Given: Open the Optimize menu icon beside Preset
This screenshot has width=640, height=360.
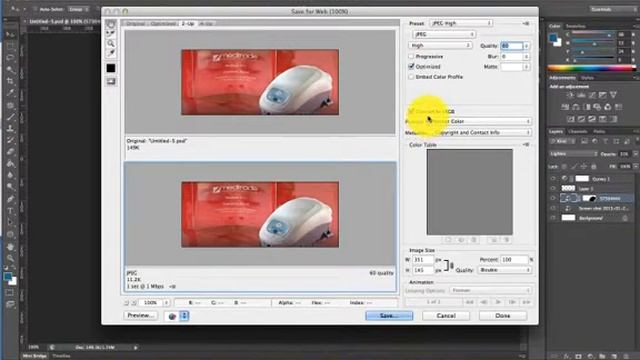Looking at the screenshot, I should point(526,23).
